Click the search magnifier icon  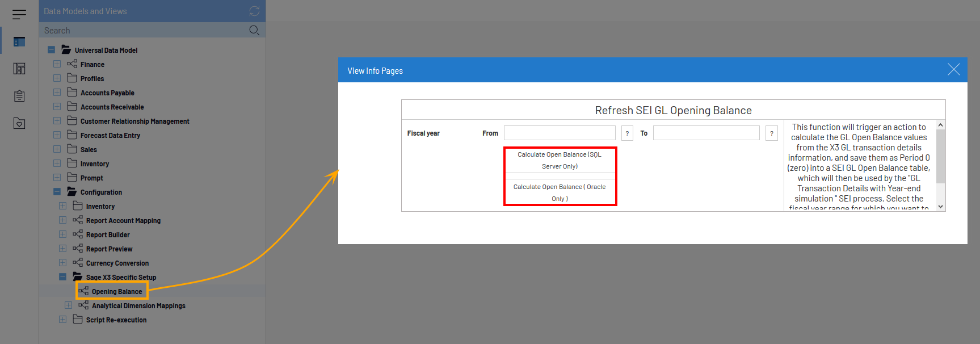tap(254, 30)
